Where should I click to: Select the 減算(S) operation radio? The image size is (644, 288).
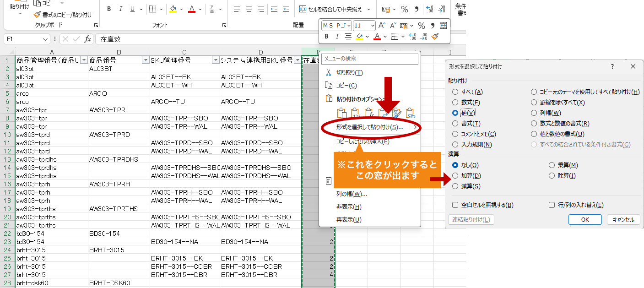tap(455, 186)
